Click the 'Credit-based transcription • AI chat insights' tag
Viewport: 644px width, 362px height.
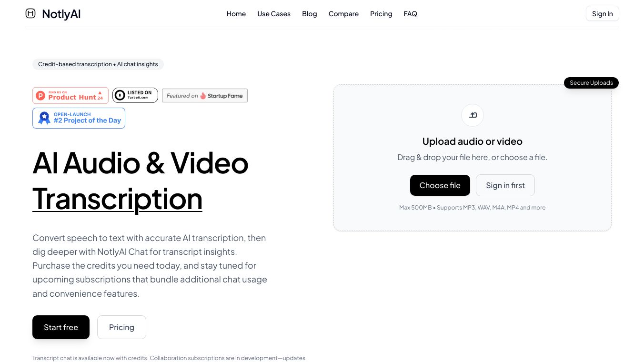point(98,64)
